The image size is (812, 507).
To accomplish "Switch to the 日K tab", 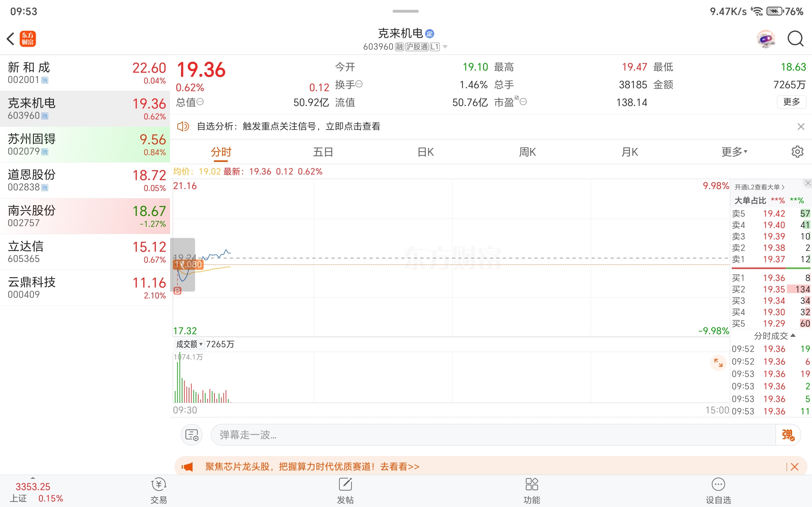I will coord(425,152).
